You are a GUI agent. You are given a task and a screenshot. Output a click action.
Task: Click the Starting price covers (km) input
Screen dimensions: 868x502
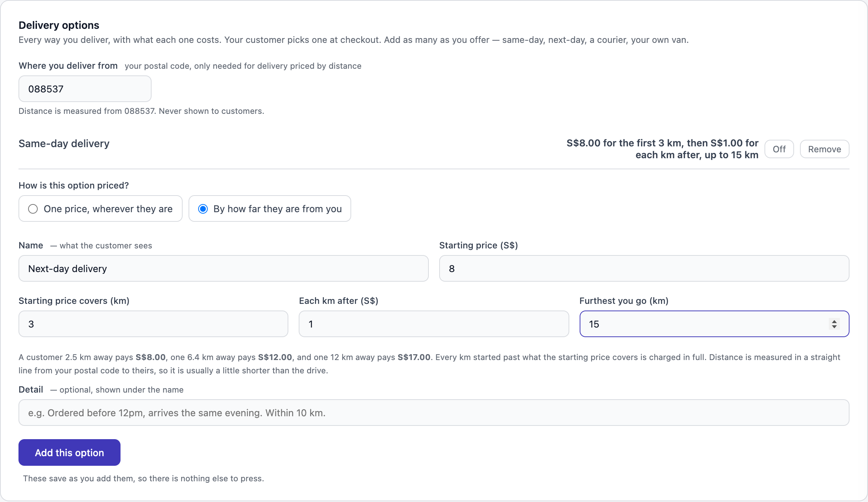(153, 324)
